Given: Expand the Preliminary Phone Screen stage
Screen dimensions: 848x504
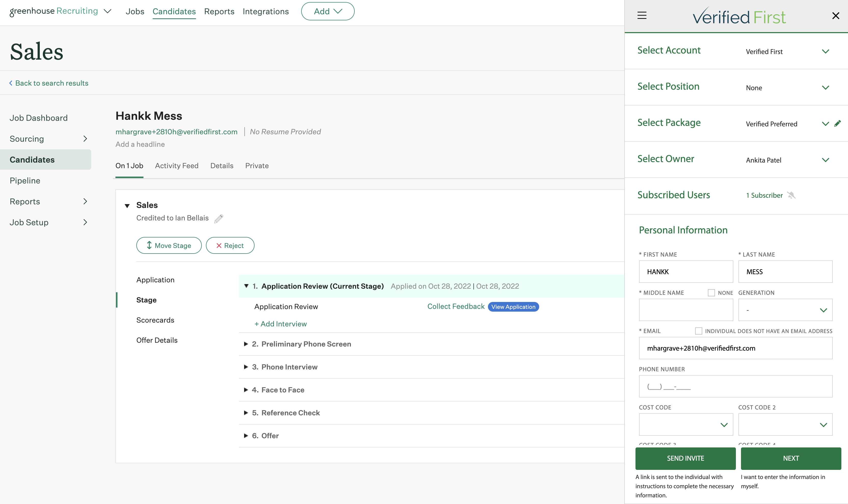Looking at the screenshot, I should [x=246, y=344].
